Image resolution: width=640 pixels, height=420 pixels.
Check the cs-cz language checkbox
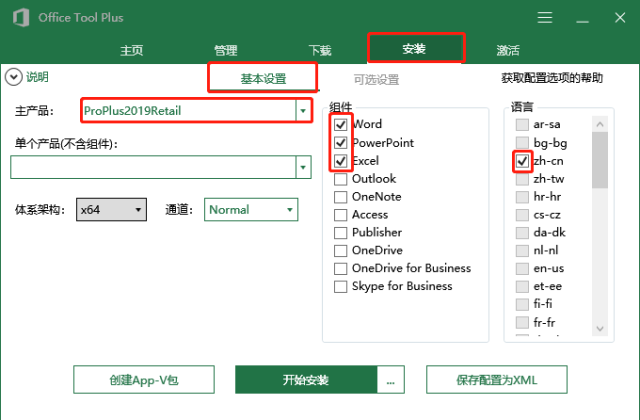522,215
